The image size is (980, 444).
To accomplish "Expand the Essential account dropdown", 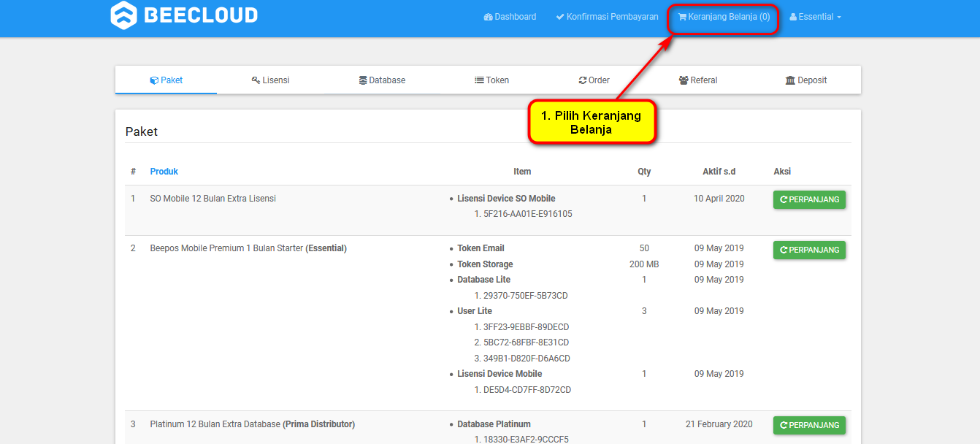I will pos(815,17).
